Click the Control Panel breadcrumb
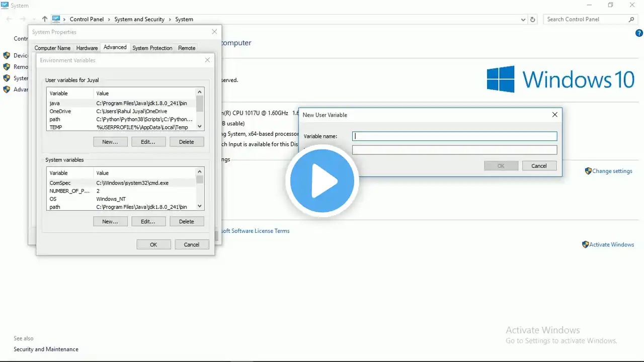The image size is (644, 362). [87, 19]
